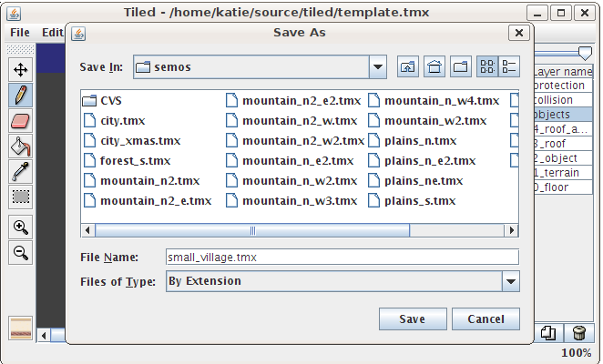Create a new folder in Save dialog
The height and width of the screenshot is (364, 603).
(461, 67)
